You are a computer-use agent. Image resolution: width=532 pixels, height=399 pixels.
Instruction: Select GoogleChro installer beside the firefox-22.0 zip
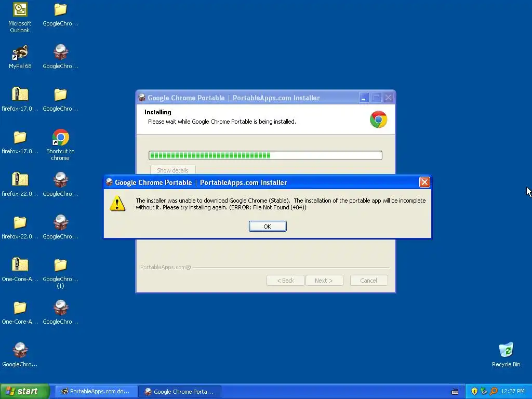coord(60,184)
